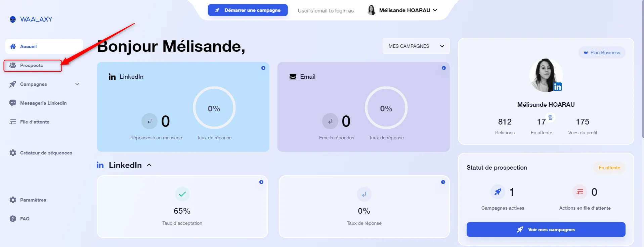Click the En attente status badge
The image size is (644, 247).
tap(609, 168)
